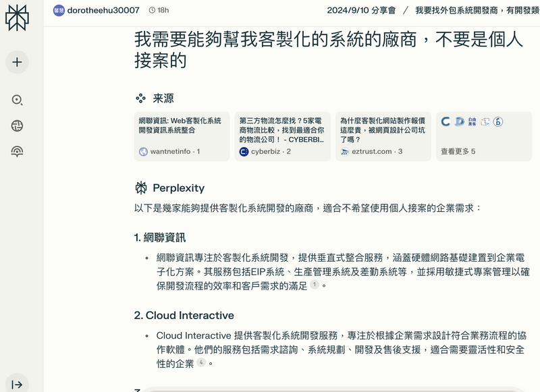Click citation 1 after 網聯資訊 paragraph

[314, 285]
